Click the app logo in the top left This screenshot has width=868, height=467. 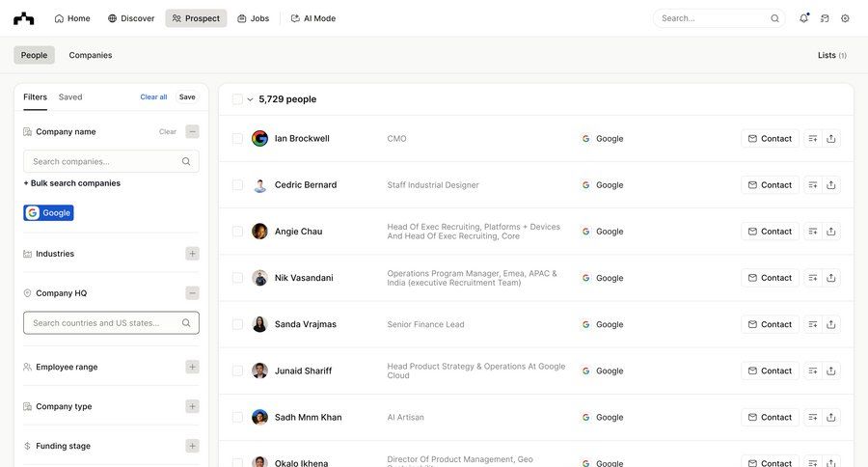24,19
